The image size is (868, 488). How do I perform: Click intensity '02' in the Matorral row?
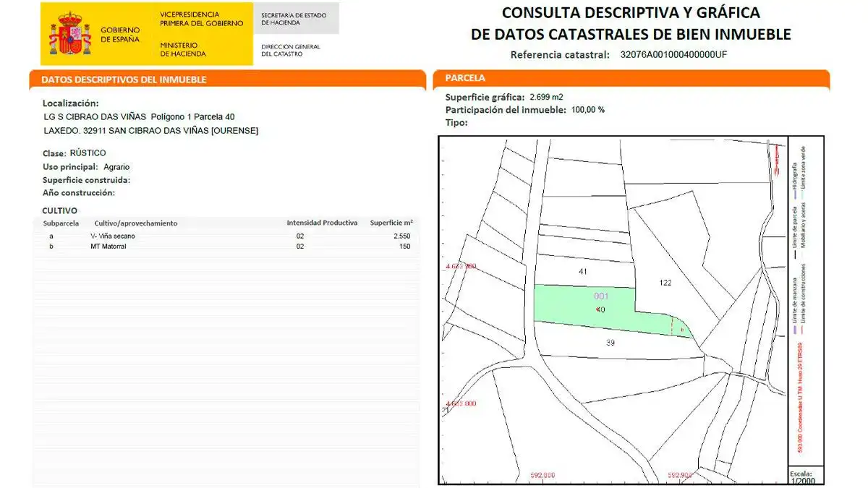click(300, 247)
